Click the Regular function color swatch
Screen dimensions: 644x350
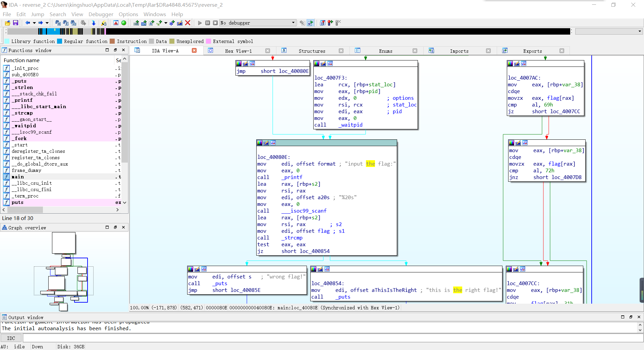coord(60,41)
